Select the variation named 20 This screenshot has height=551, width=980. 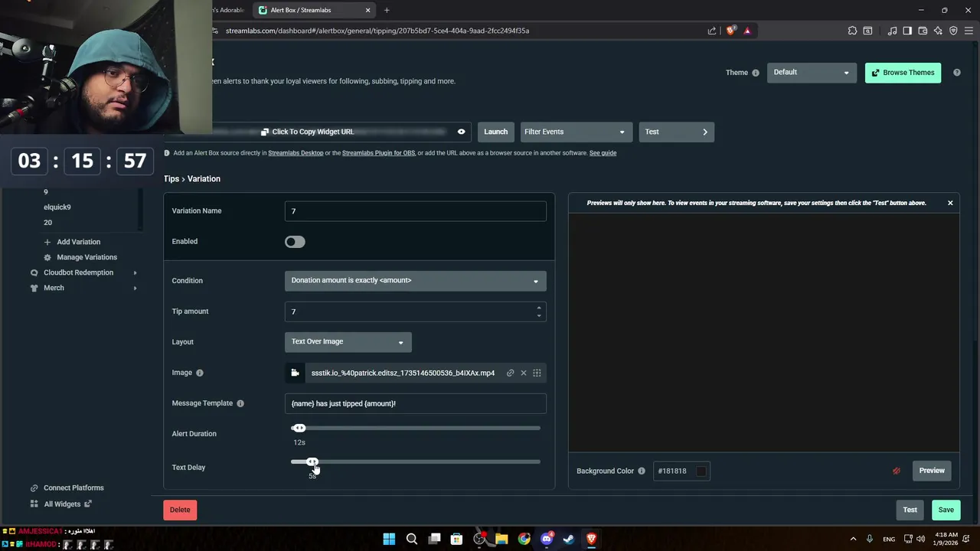[x=47, y=222]
